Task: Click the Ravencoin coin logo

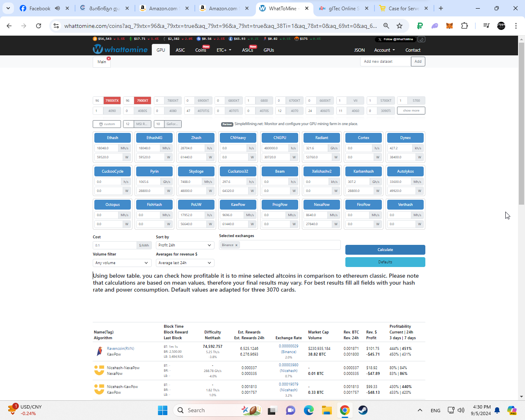Action: (x=99, y=352)
